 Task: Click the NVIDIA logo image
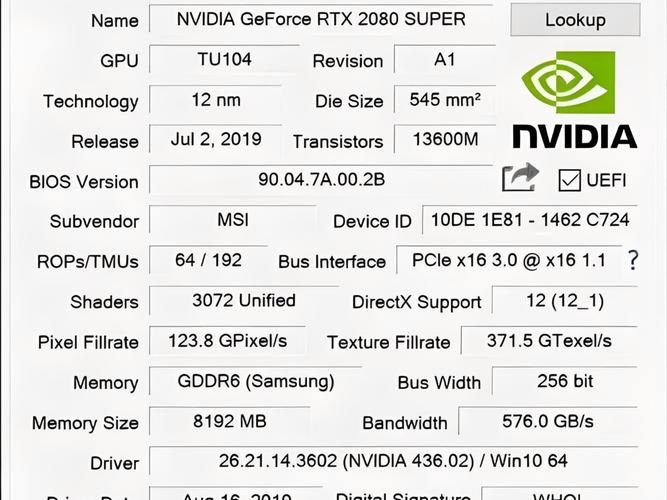pos(574,100)
